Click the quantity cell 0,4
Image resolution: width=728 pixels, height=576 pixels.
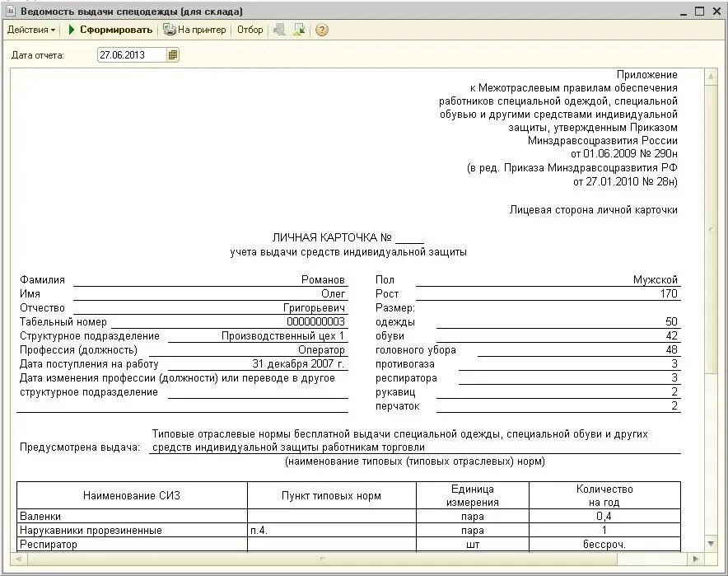(x=604, y=516)
